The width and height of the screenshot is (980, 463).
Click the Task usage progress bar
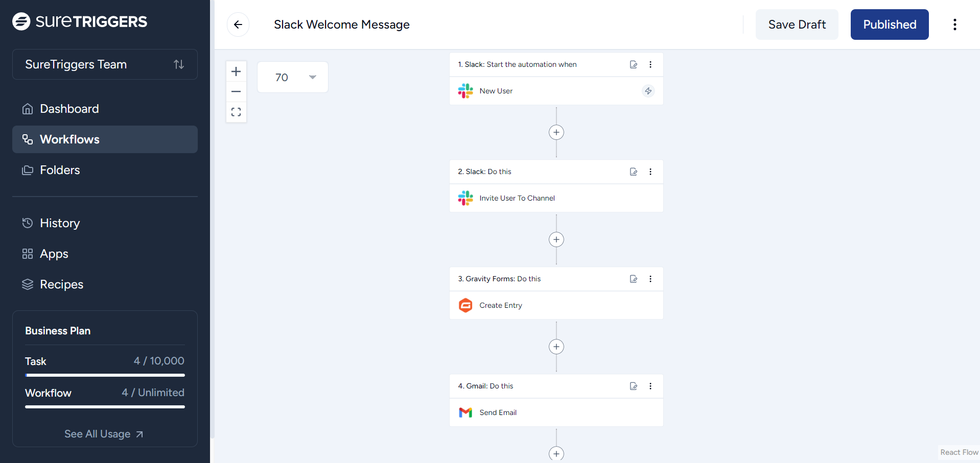pyautogui.click(x=104, y=375)
